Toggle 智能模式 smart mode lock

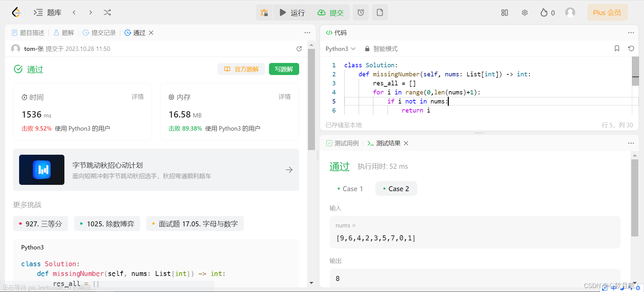point(381,49)
